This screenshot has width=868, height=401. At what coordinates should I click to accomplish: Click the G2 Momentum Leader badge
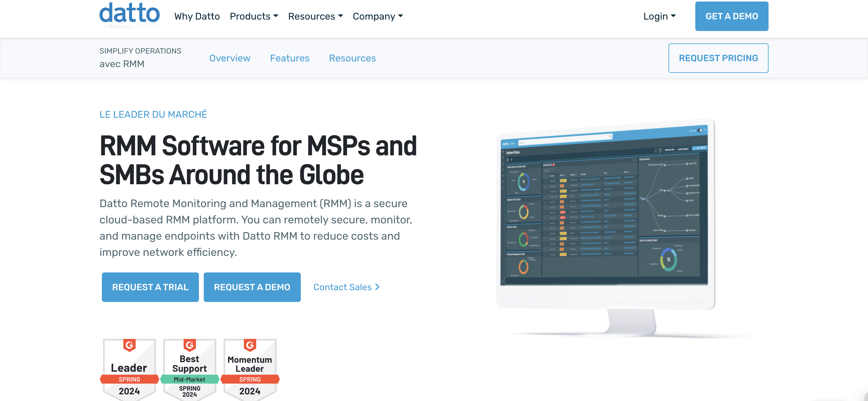[x=250, y=369]
